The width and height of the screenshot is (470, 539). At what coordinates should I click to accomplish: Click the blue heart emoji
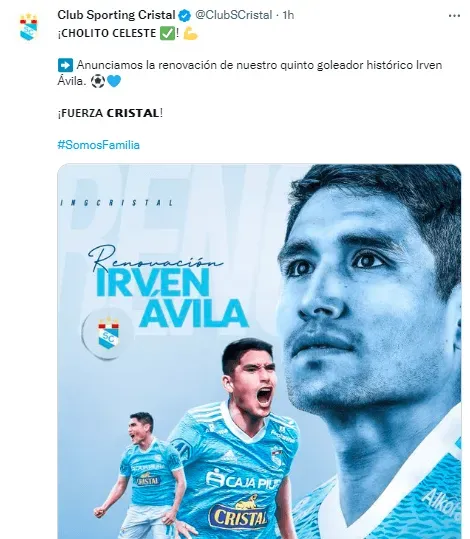114,81
